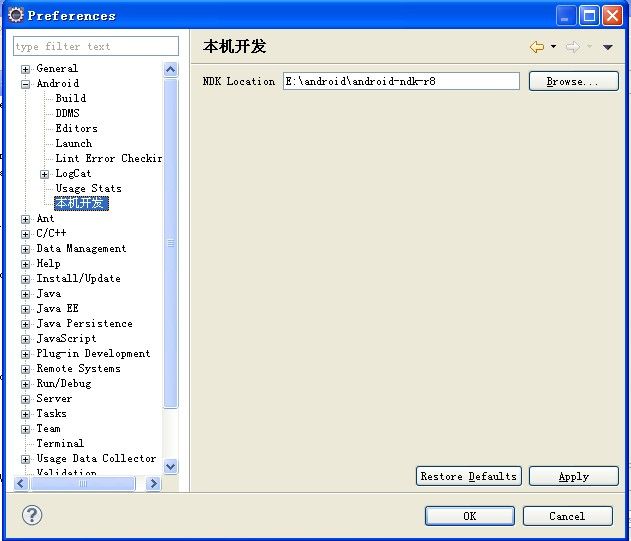Viewport: 631px width, 541px height.
Task: Click the Cancel button
Action: [x=567, y=516]
